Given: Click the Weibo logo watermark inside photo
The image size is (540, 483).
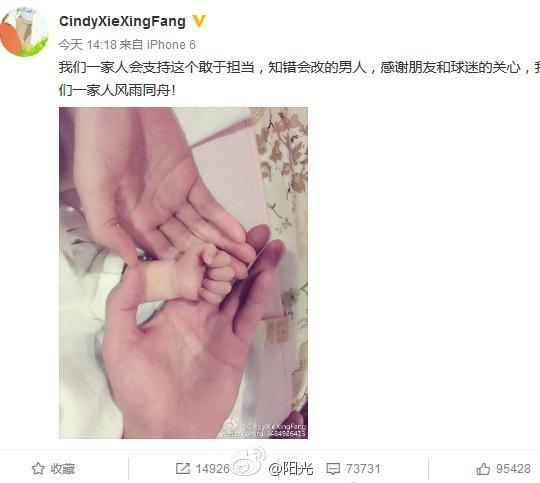Looking at the screenshot, I should click(231, 427).
